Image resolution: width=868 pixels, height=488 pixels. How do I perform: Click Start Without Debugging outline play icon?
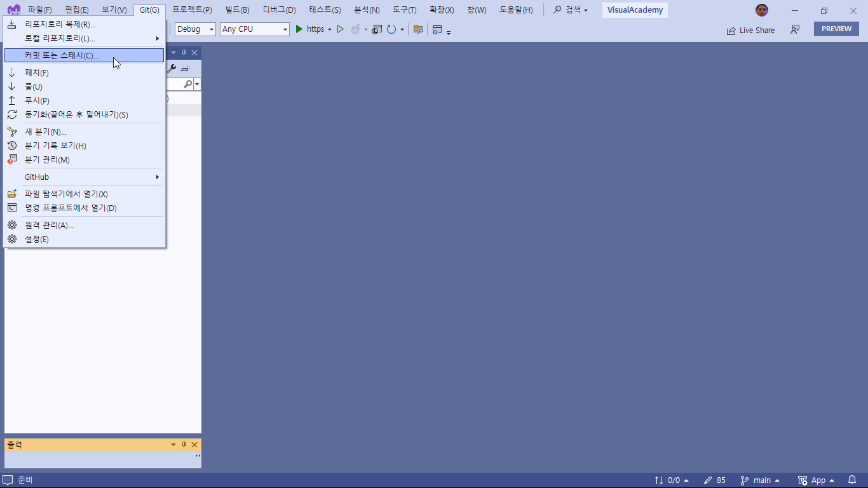[x=341, y=29]
